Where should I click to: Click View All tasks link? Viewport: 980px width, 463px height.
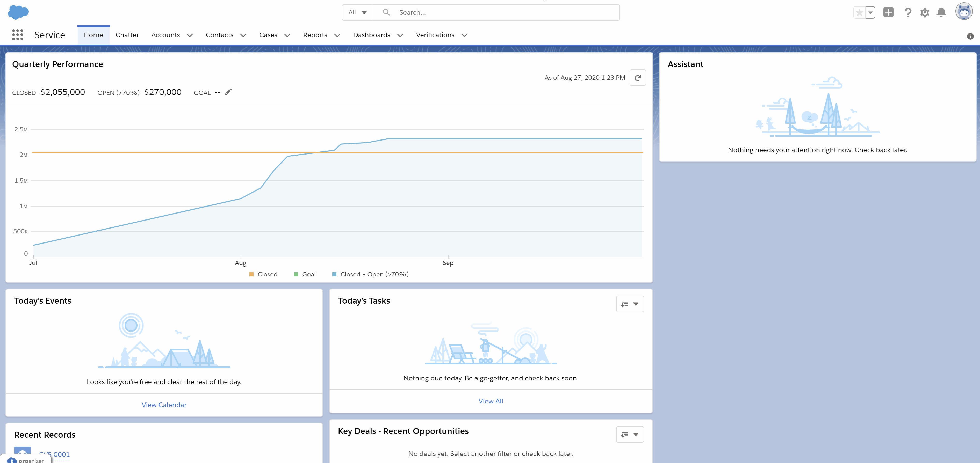(x=490, y=401)
